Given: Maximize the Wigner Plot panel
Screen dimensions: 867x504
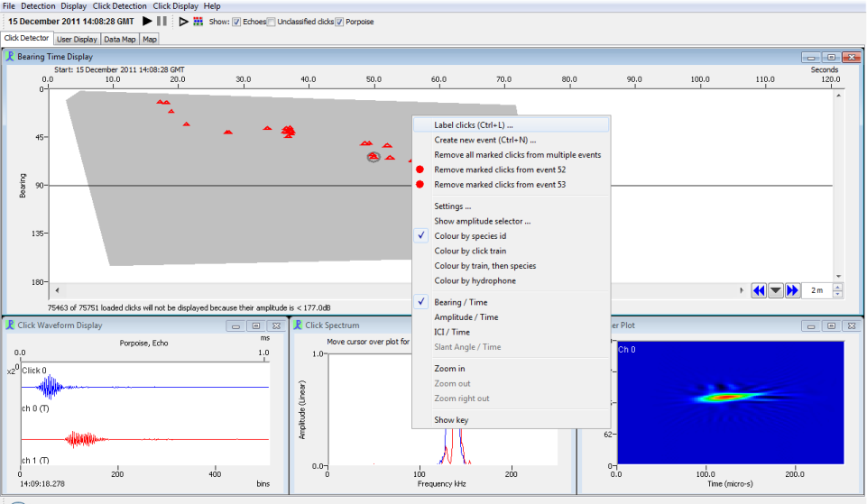Looking at the screenshot, I should click(x=832, y=326).
